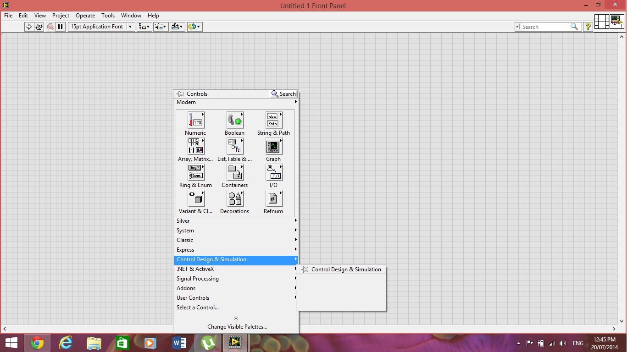
Task: Open the Reorder dropdown in toolbar
Action: [194, 27]
